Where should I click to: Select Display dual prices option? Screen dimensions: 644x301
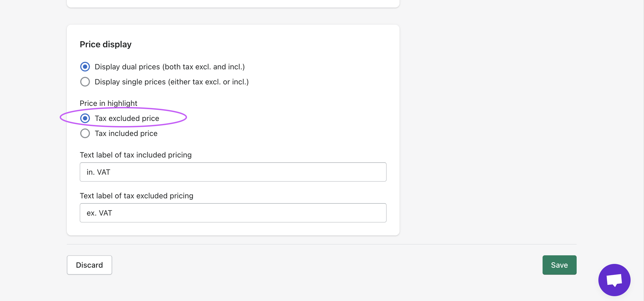[85, 67]
